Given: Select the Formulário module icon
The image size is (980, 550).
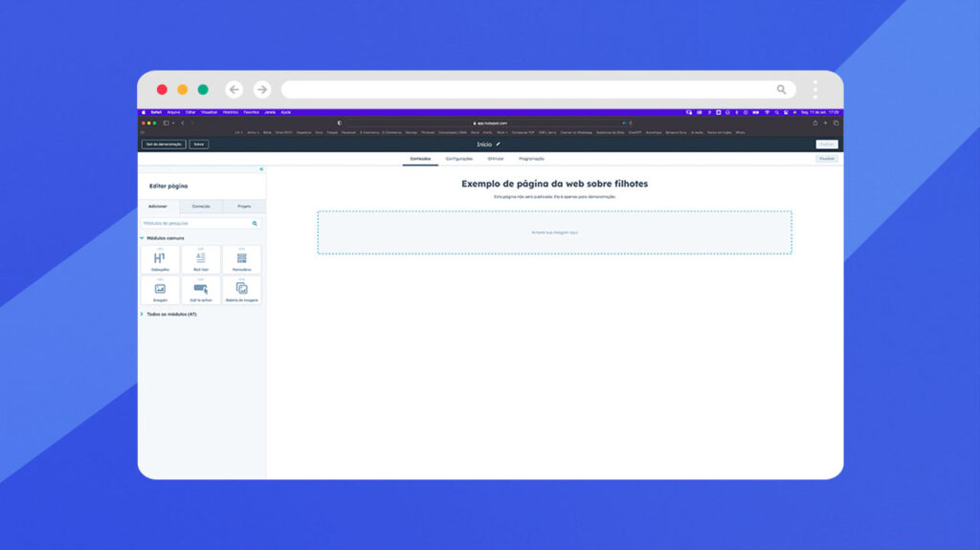Looking at the screenshot, I should (x=242, y=258).
